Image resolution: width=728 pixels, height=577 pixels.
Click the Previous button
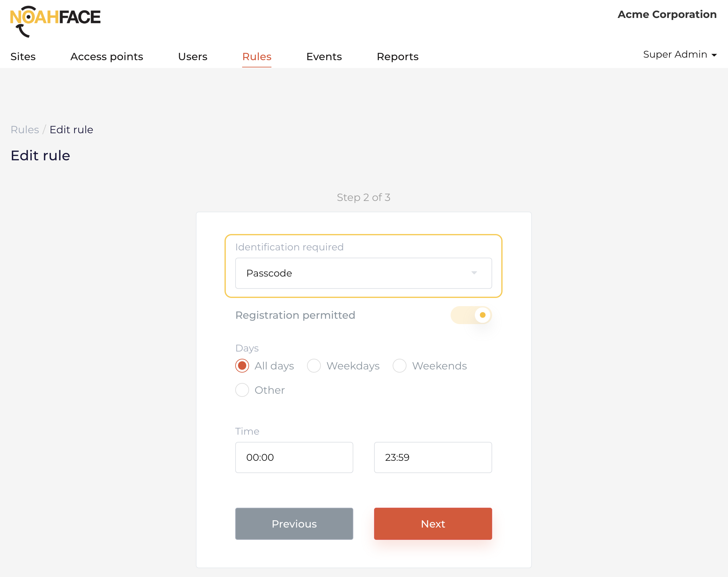coord(294,524)
